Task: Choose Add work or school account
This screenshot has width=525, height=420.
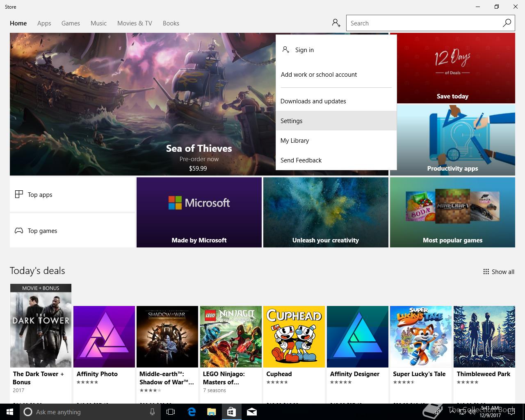Action: coord(336,74)
